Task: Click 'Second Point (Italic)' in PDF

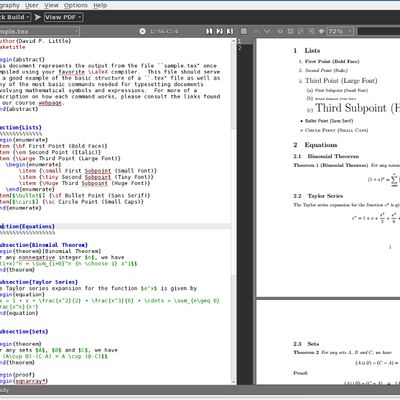Action: (x=326, y=71)
